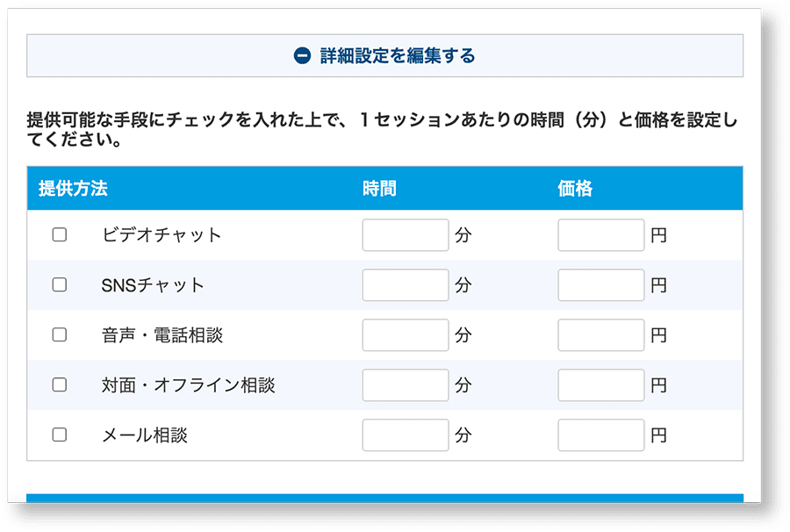
Task: Tick the 音声・電話相談 checkbox
Action: point(60,334)
